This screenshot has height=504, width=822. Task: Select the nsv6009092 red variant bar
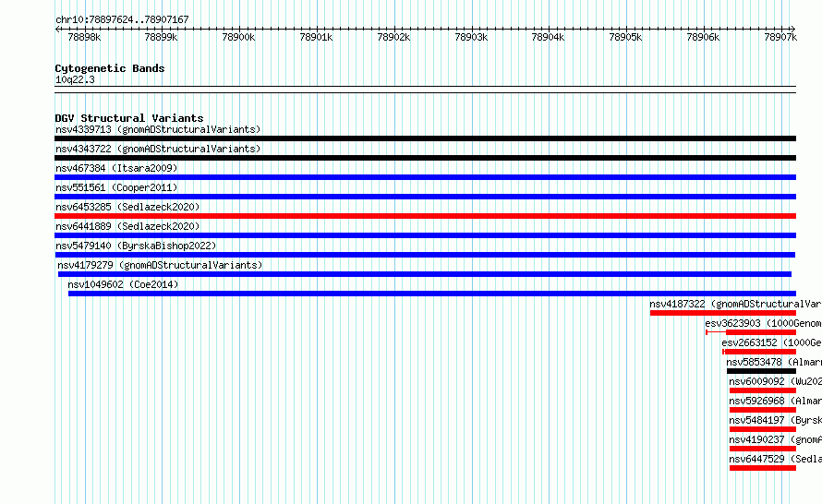pos(763,390)
